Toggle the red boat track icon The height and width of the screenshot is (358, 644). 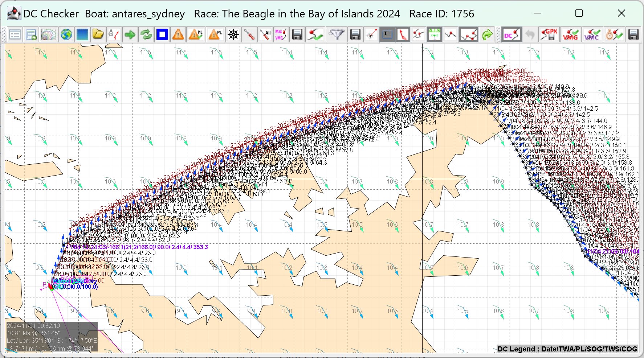[403, 35]
